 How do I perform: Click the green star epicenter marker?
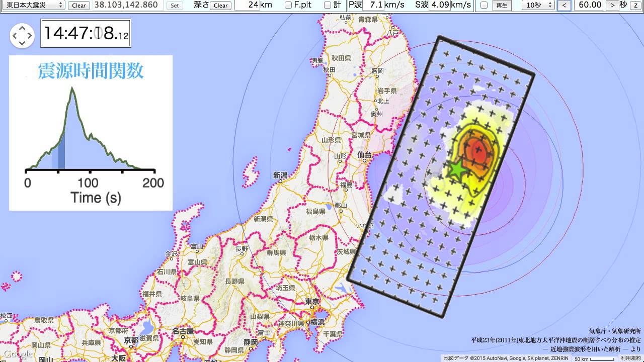457,170
